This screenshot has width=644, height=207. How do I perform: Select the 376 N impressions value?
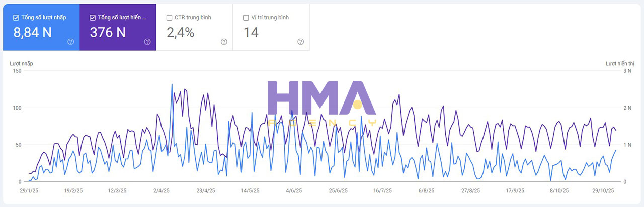click(108, 33)
